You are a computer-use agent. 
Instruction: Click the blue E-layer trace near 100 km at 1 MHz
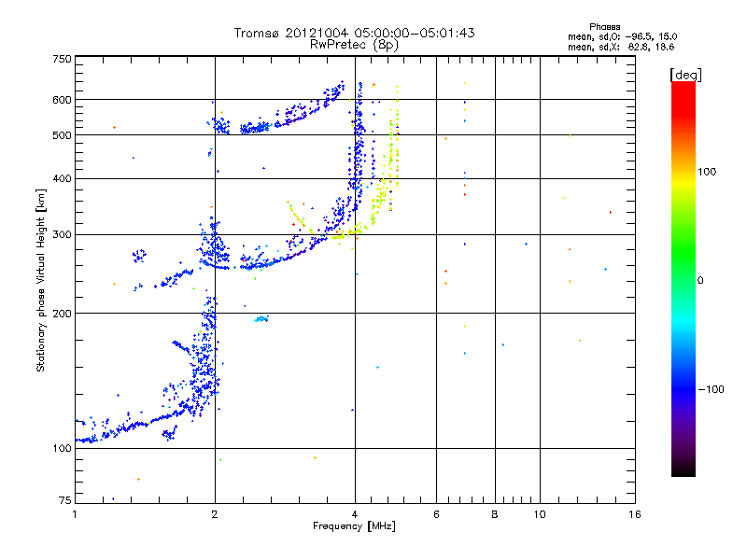(x=87, y=440)
